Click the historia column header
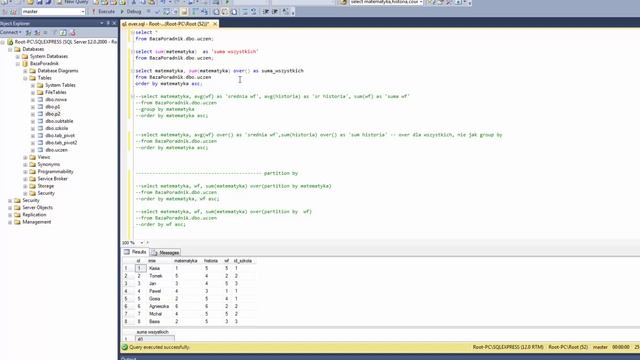640x360 pixels. tap(211, 261)
